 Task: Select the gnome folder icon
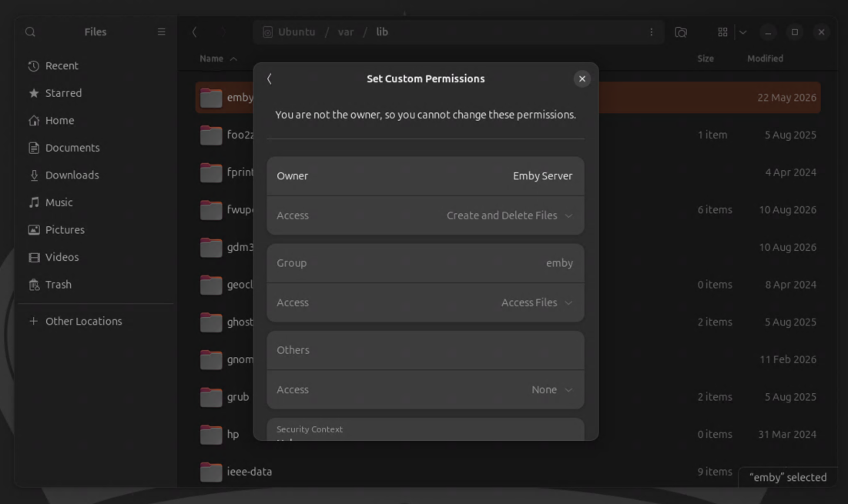pos(211,360)
